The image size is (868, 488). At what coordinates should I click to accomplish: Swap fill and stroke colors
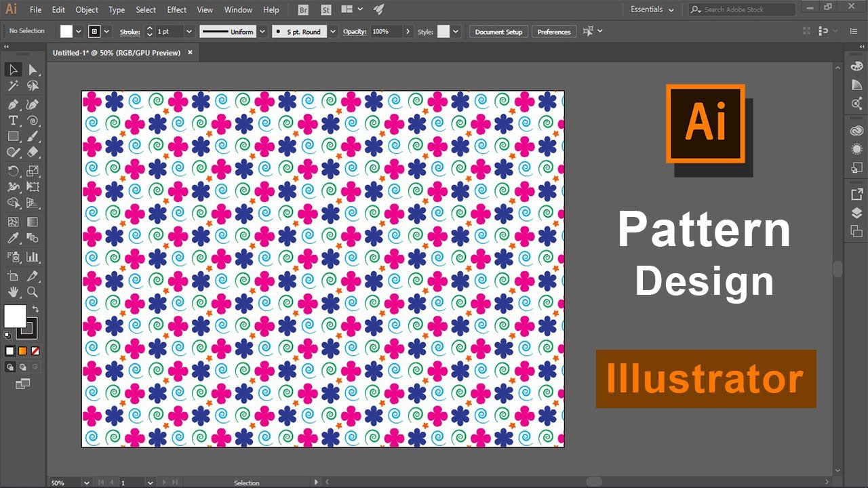(35, 309)
